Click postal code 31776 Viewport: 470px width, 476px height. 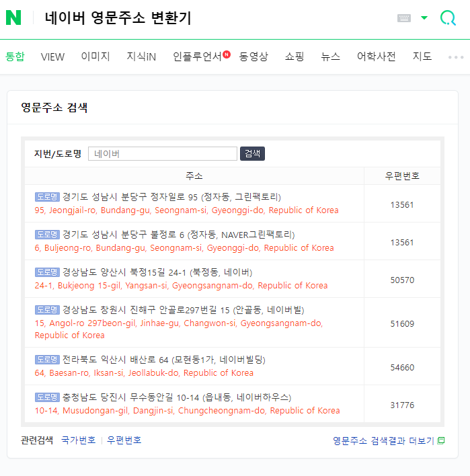tap(402, 405)
